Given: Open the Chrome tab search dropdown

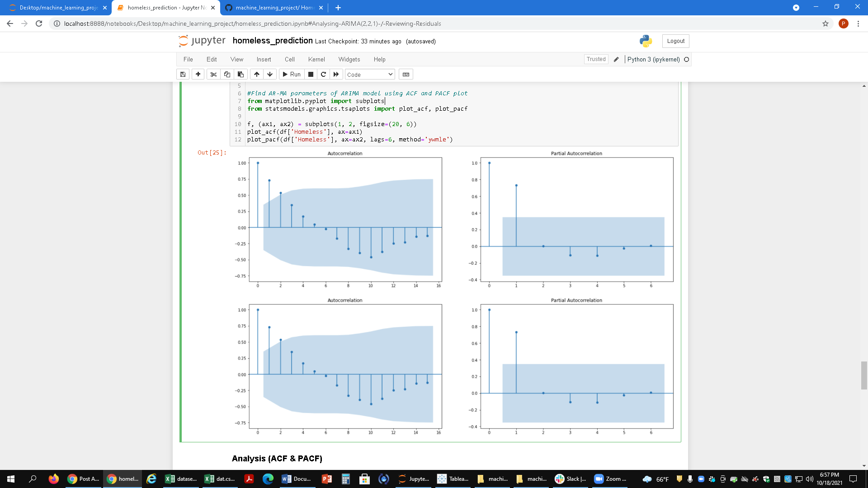Looking at the screenshot, I should point(796,8).
